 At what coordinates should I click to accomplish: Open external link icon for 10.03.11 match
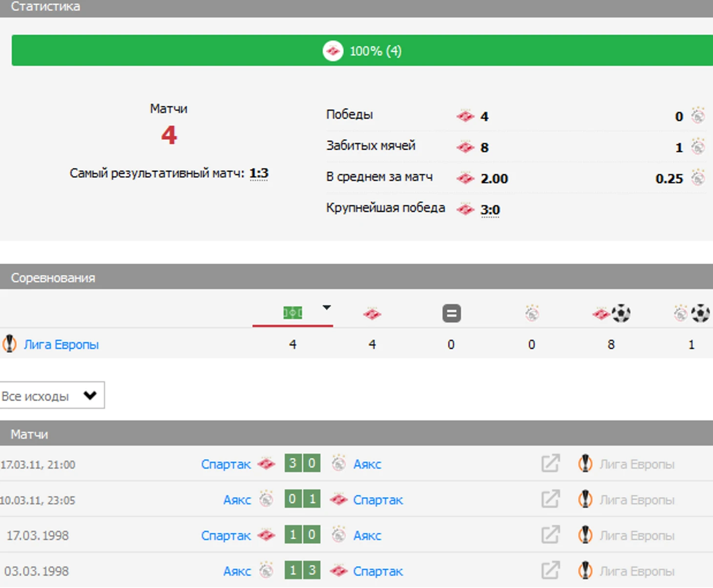(550, 499)
